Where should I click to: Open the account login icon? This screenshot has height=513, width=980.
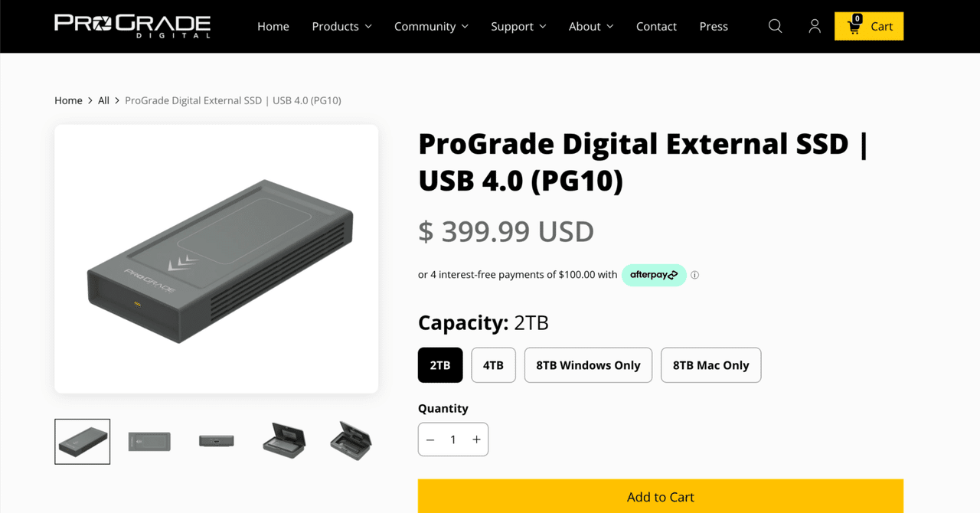815,26
